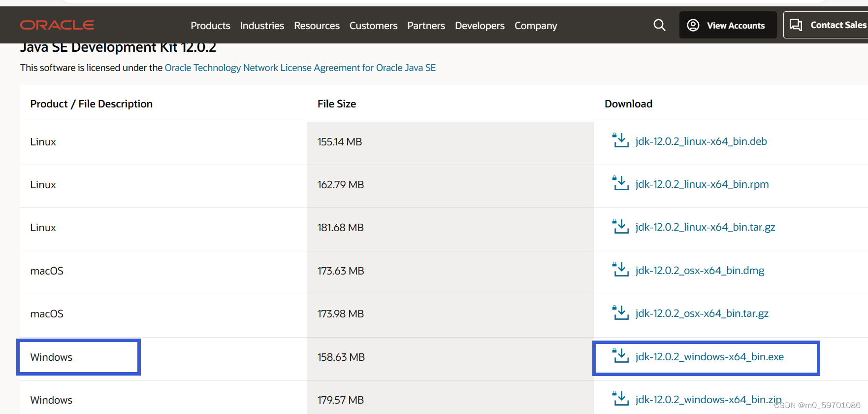
Task: Open the Industries menu
Action: (262, 26)
